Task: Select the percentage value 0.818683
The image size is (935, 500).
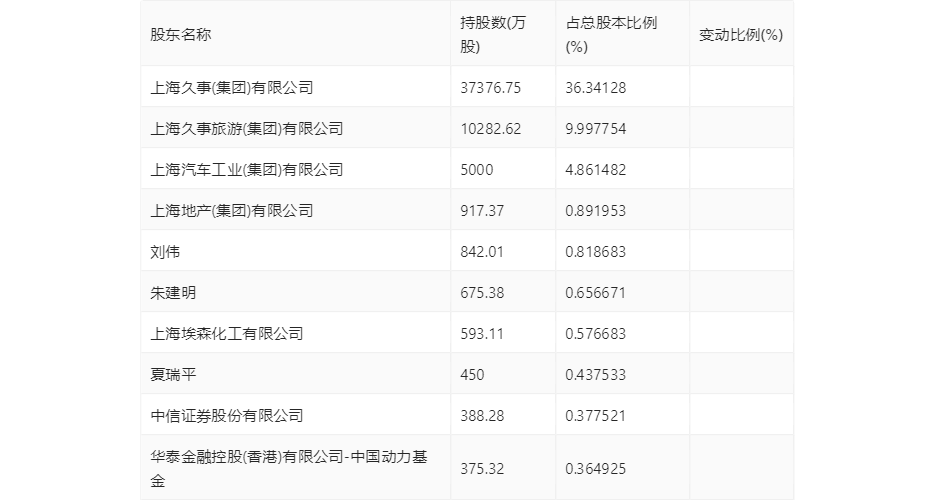Action: pos(596,252)
